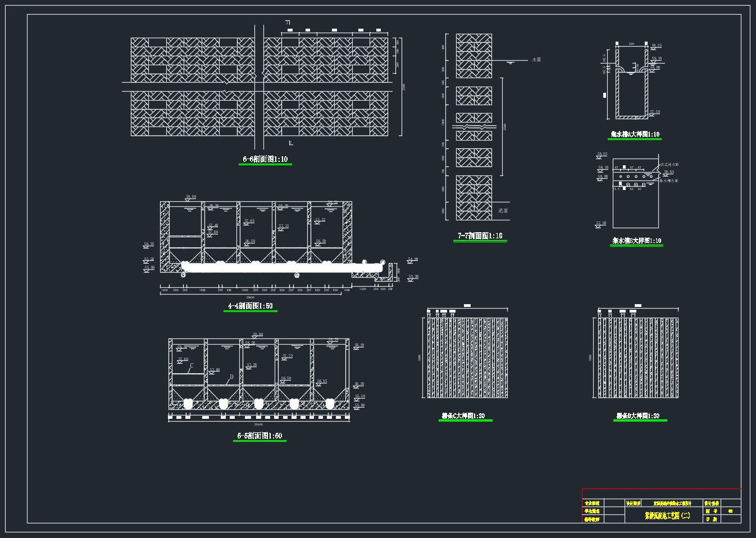The height and width of the screenshot is (538, 756).
Task: Select the 4-4剖面图1:50 title text
Action: click(250, 306)
